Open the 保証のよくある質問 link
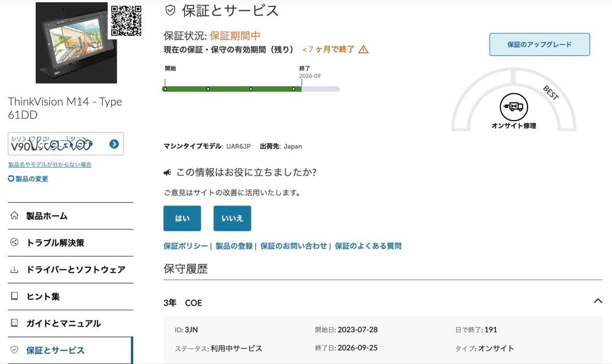The width and height of the screenshot is (612, 364). pos(368,246)
